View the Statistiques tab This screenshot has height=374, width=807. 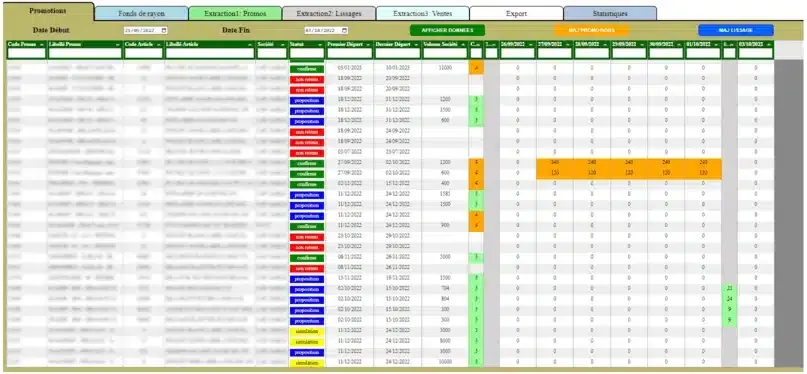point(610,14)
